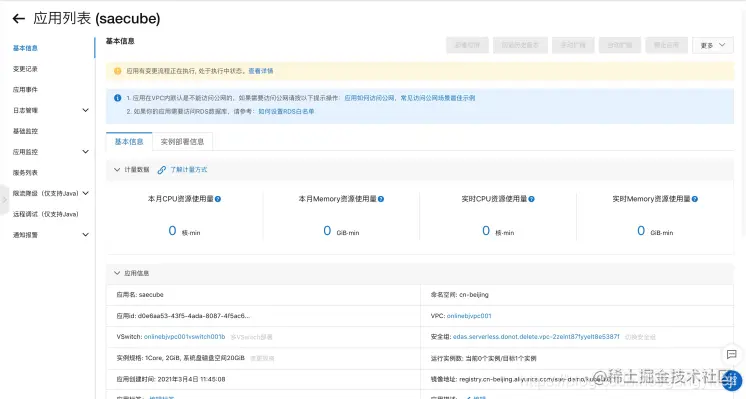Click the 查看详情 link in the warning banner
Screen dimensions: 746x399
pyautogui.click(x=261, y=71)
